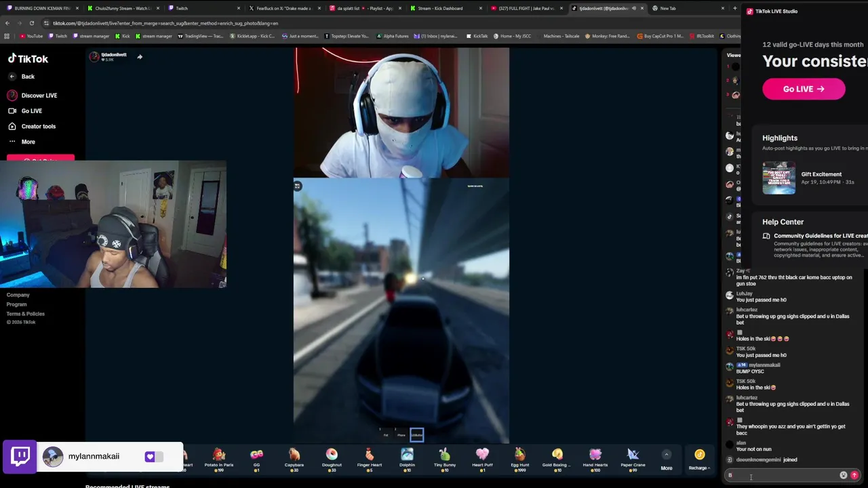This screenshot has height=488, width=868.
Task: Open the Recharge coins menu
Action: [699, 459]
